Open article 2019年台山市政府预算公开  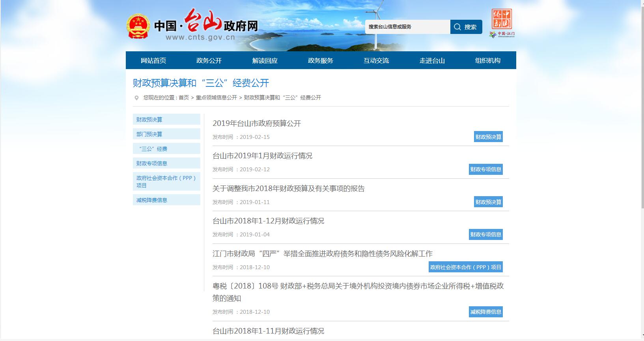click(x=257, y=124)
